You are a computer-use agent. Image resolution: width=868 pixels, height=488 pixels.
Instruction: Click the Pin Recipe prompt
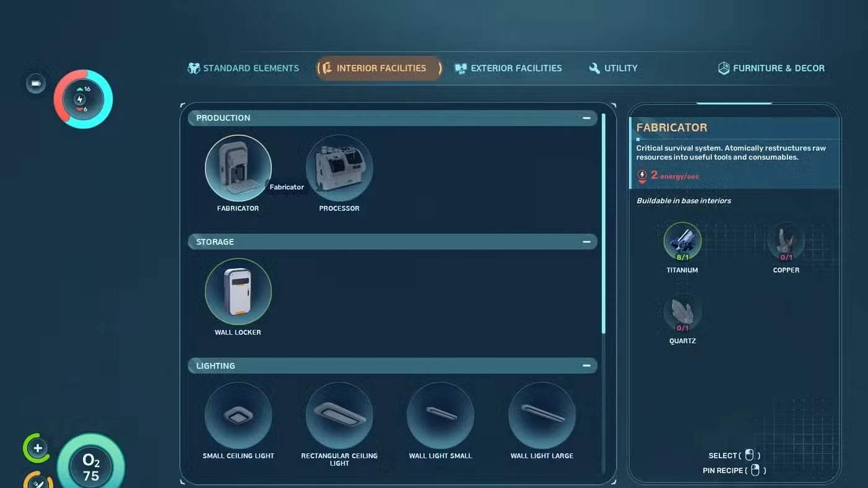tap(734, 471)
